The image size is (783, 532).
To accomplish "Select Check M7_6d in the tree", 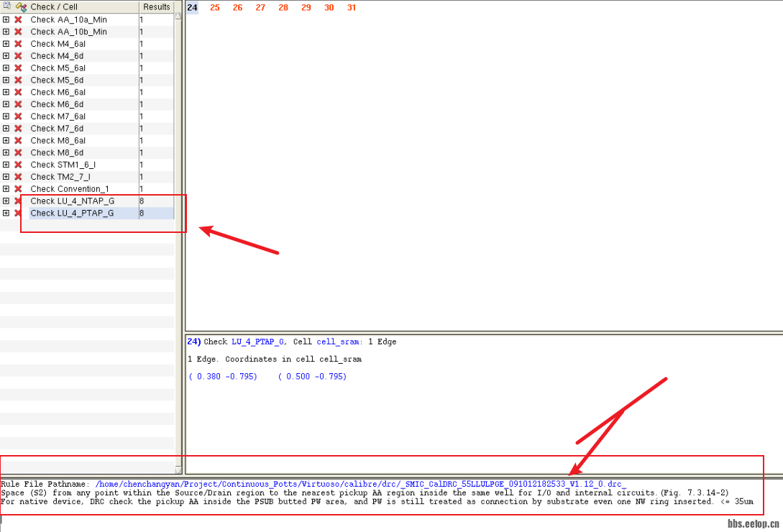I will (57, 129).
